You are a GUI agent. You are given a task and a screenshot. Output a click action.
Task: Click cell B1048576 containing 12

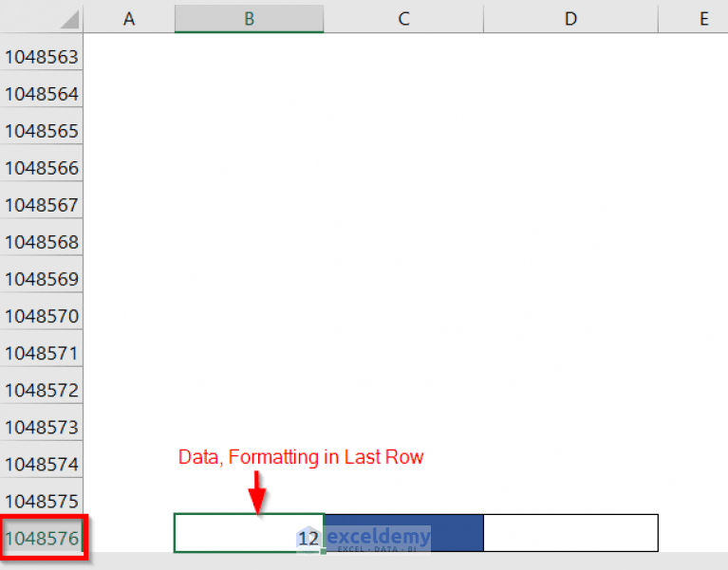coord(249,533)
